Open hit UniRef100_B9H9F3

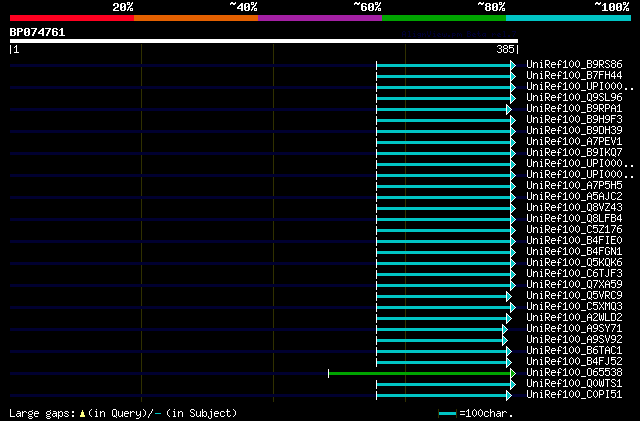click(574, 120)
